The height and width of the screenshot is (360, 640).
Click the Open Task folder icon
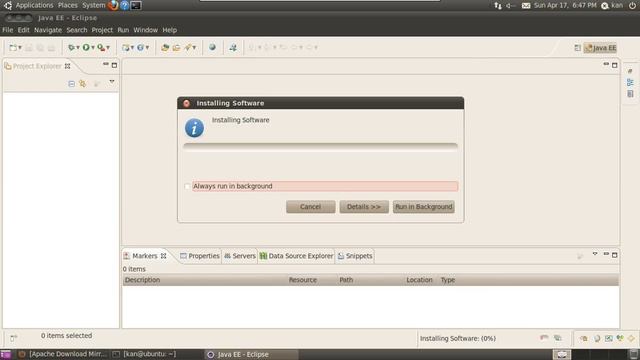coord(176,48)
